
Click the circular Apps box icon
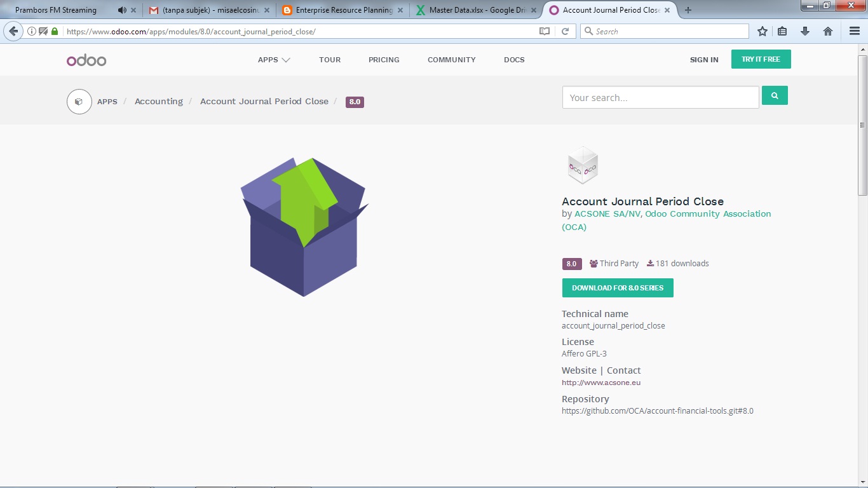coord(79,101)
